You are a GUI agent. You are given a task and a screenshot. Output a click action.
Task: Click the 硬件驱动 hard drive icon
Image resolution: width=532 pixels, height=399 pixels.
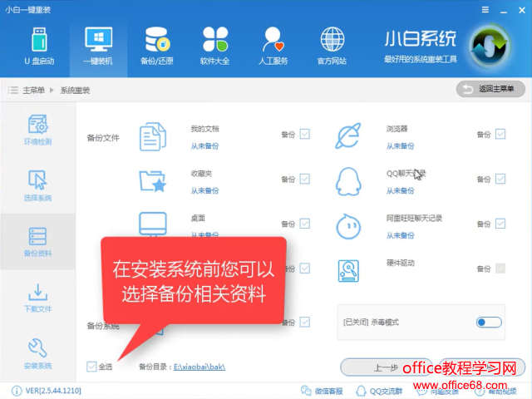click(348, 271)
